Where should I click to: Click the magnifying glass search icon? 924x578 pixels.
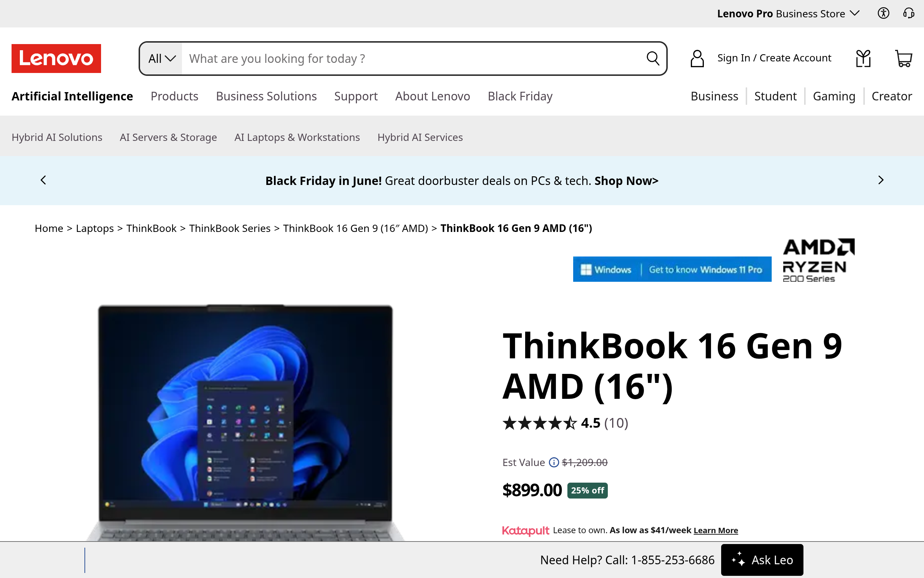(x=653, y=59)
